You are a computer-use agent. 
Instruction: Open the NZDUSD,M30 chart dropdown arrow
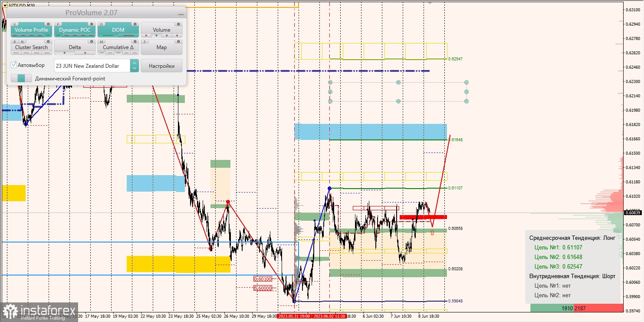[5, 5]
